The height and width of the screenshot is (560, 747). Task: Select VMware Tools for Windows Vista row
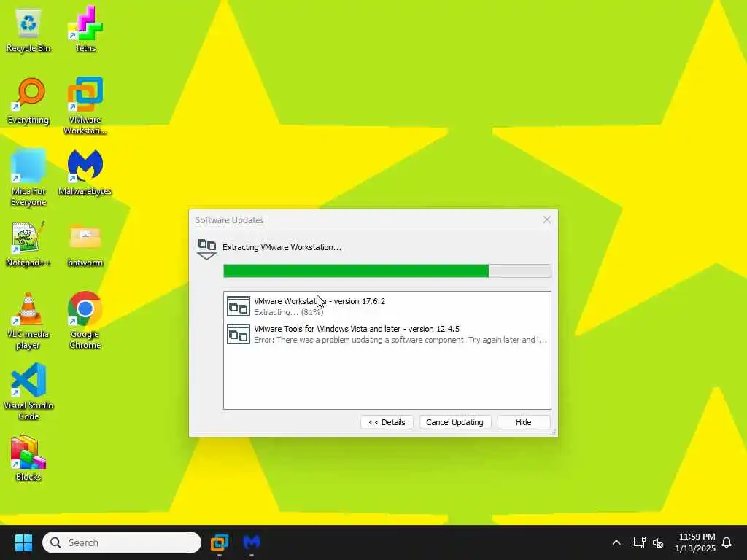(387, 334)
